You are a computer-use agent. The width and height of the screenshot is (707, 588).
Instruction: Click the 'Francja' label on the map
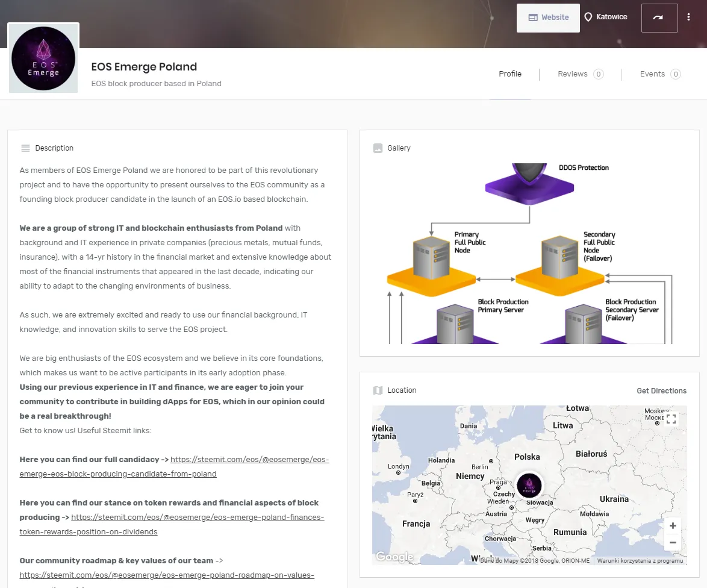[x=416, y=524]
